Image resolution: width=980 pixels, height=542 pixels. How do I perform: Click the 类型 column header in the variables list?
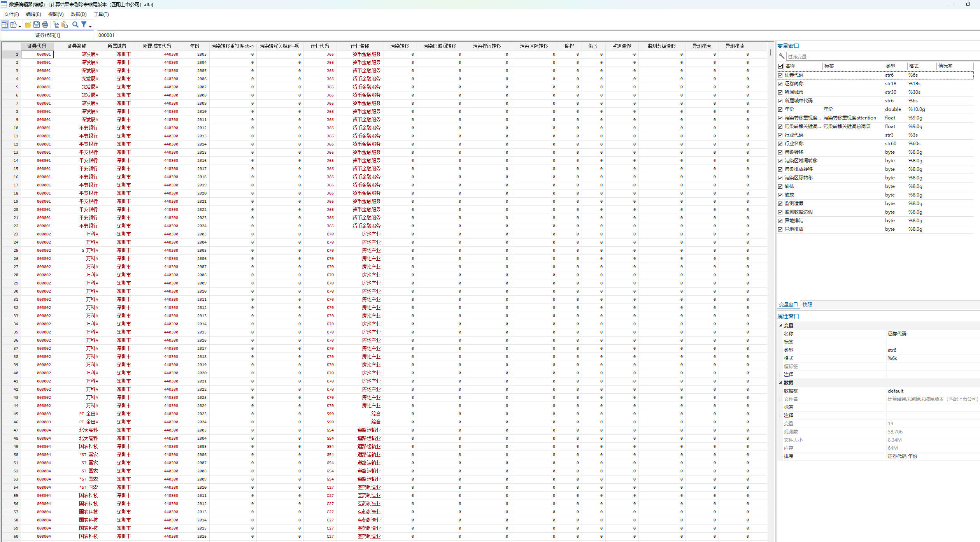(x=890, y=66)
